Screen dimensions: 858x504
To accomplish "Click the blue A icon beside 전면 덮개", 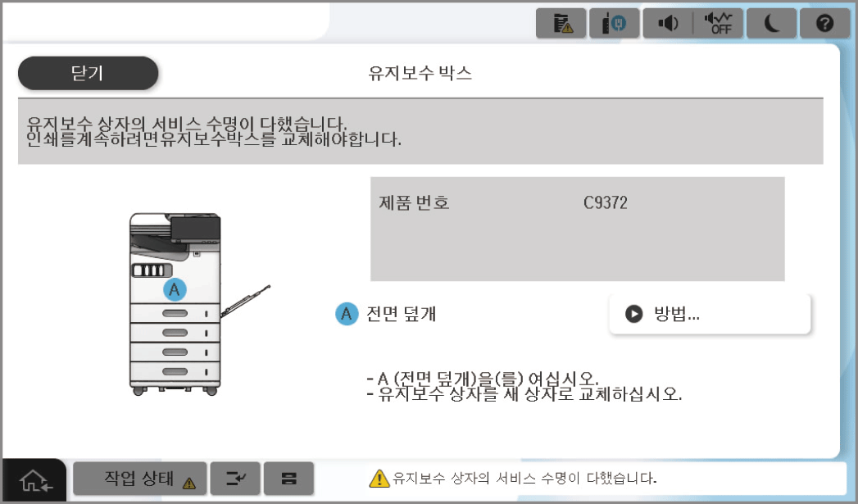I will tap(347, 314).
